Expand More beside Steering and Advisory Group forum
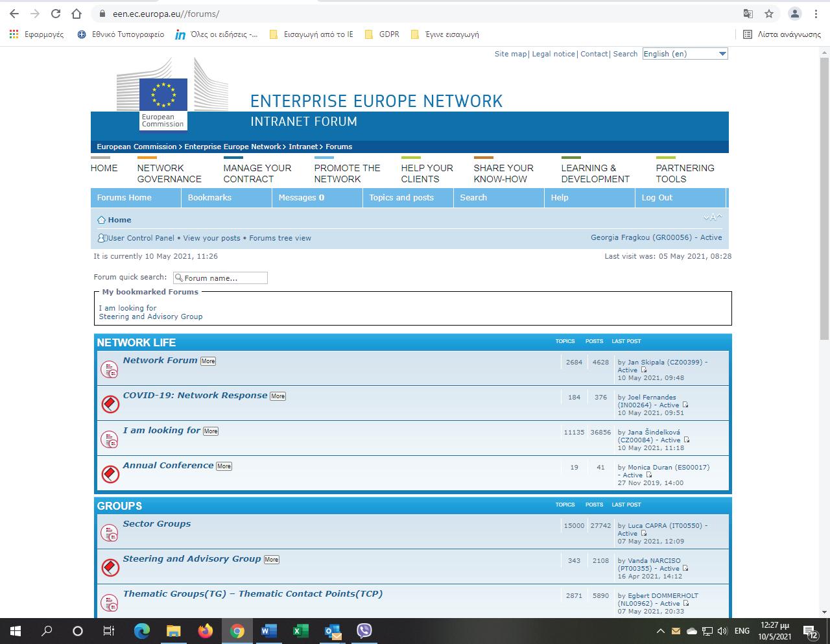 click(272, 560)
